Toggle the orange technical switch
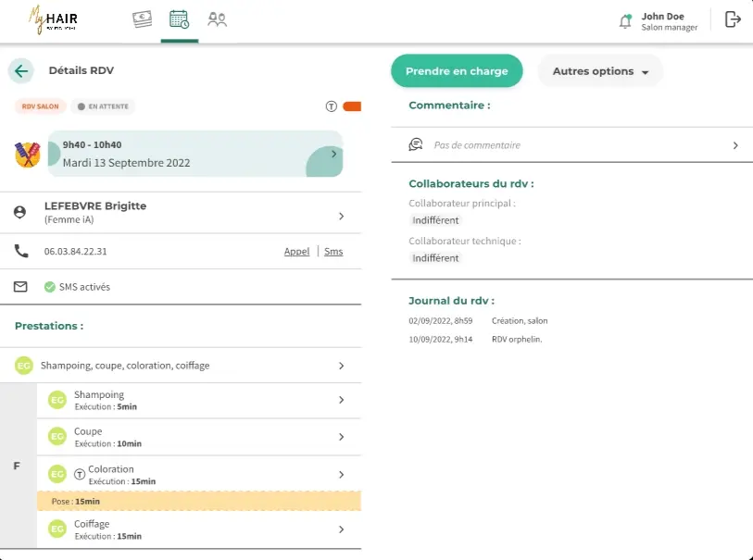This screenshot has height=560, width=753. click(351, 106)
